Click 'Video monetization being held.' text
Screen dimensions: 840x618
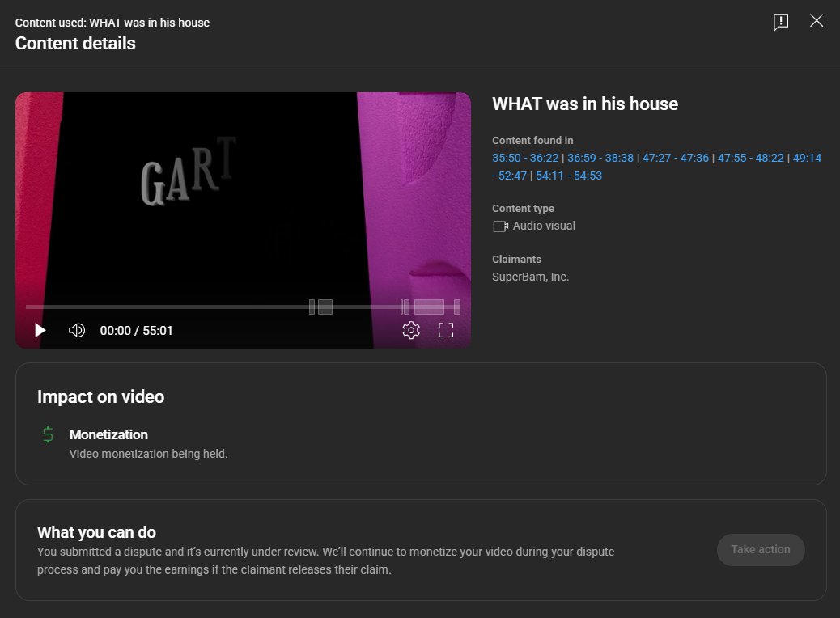click(x=148, y=454)
